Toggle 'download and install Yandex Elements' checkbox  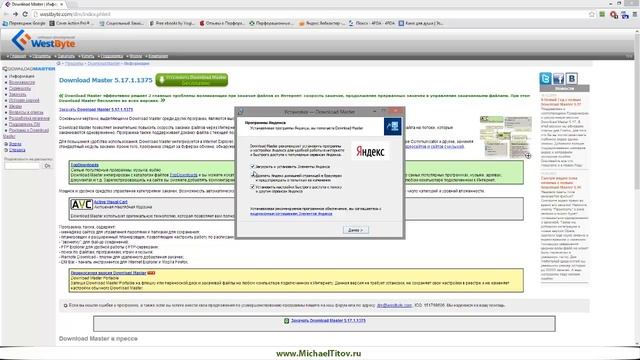252,167
